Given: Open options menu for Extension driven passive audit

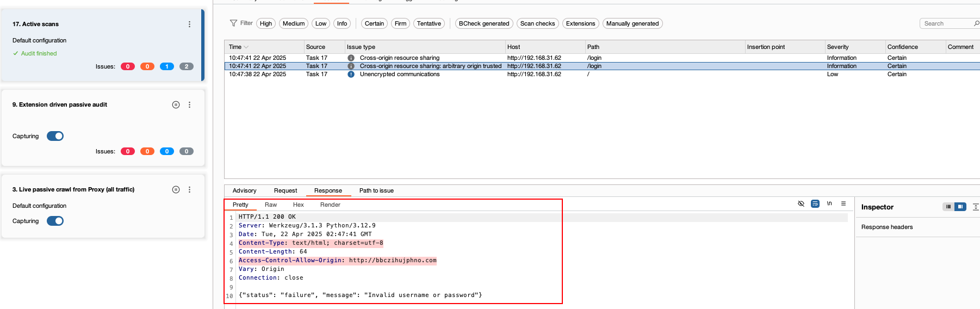Looking at the screenshot, I should tap(189, 104).
